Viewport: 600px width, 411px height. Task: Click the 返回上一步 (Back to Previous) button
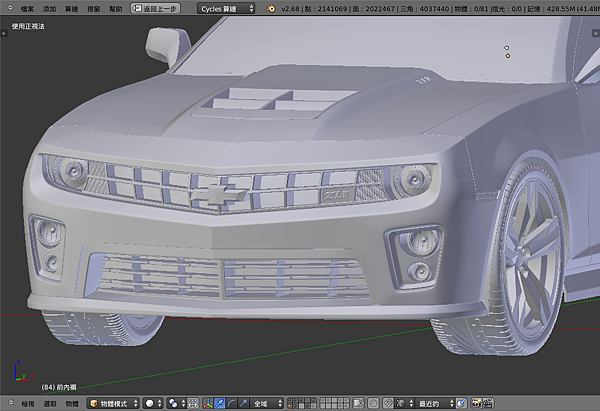(x=155, y=8)
